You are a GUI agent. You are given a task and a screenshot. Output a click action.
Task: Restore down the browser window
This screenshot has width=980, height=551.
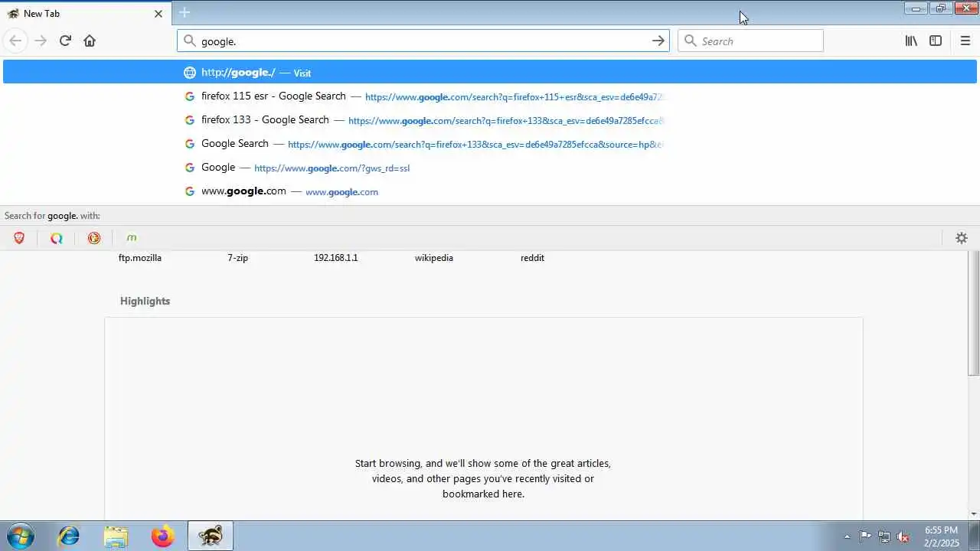[x=940, y=8]
